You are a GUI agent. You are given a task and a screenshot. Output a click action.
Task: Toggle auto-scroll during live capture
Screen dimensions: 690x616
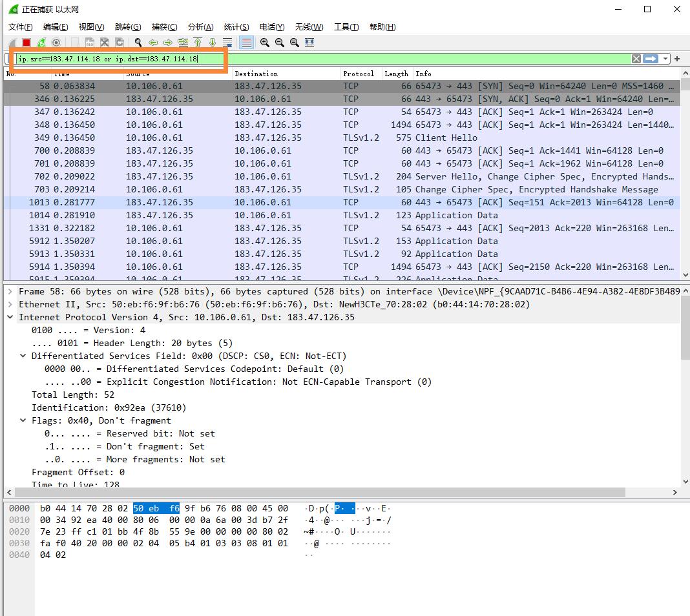click(x=227, y=43)
